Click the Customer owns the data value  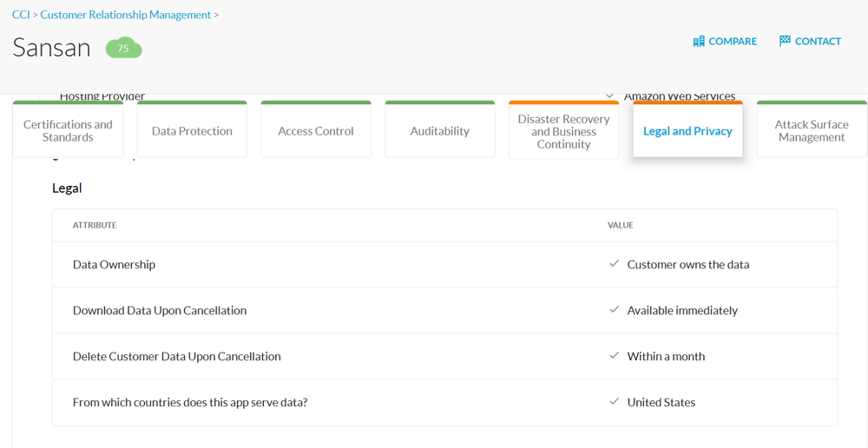point(688,265)
